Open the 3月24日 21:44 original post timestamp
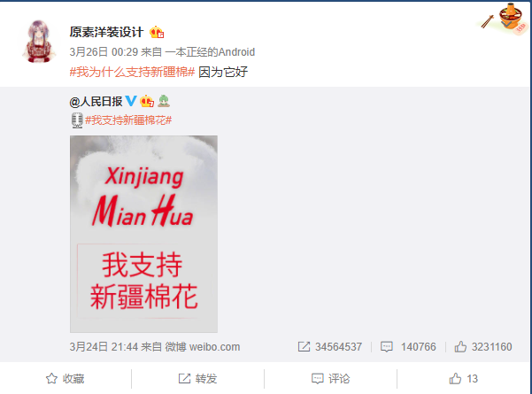The image size is (532, 394). [104, 347]
